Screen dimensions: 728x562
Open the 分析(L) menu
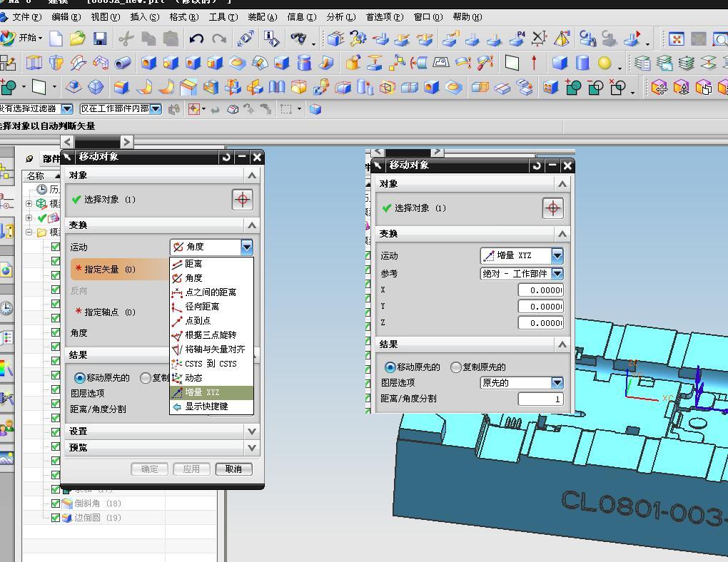340,17
